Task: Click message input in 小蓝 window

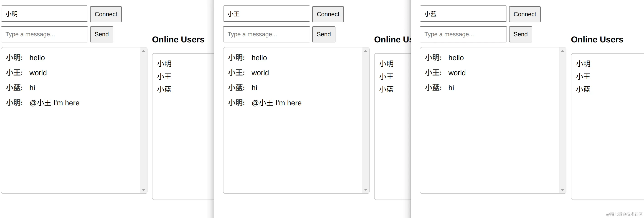Action: [463, 34]
